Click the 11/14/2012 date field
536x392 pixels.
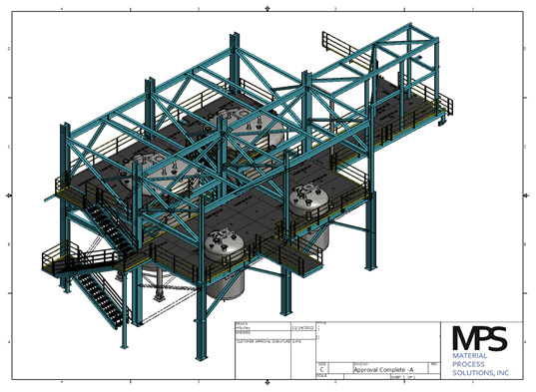302,327
